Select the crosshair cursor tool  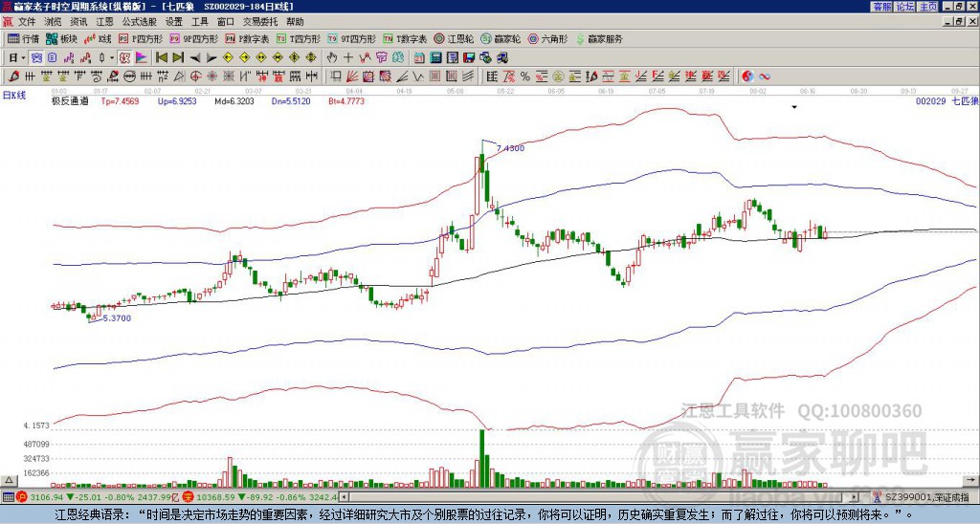coord(348,58)
